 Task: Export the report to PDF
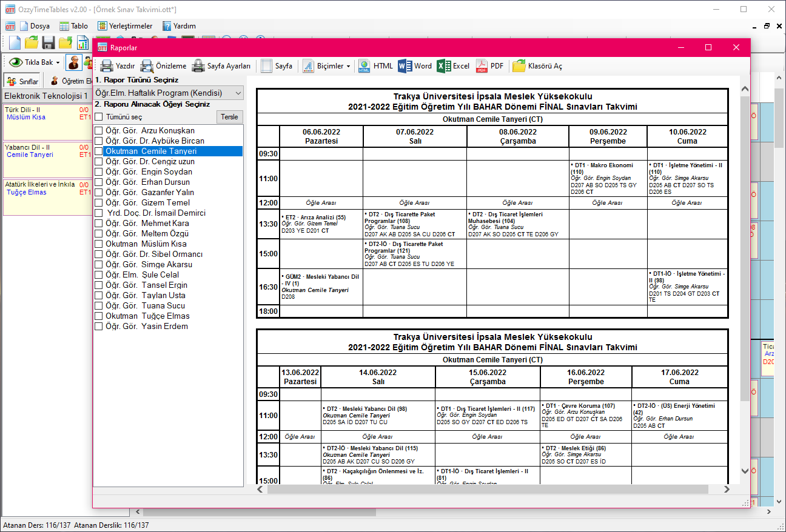click(x=489, y=66)
